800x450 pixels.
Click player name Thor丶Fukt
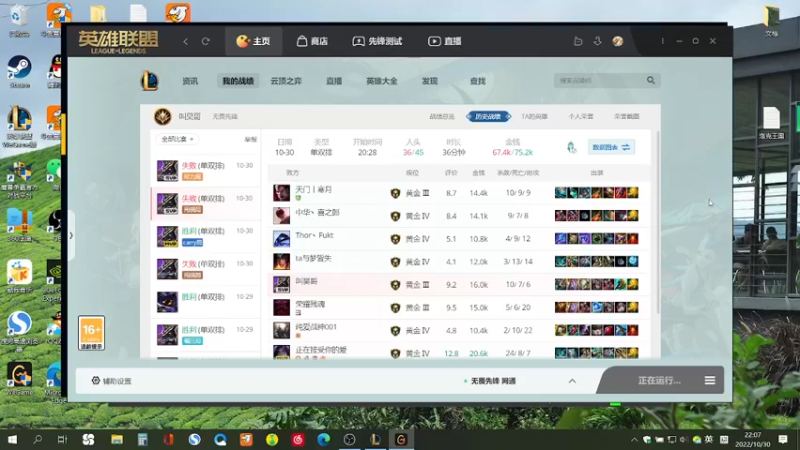pos(314,235)
